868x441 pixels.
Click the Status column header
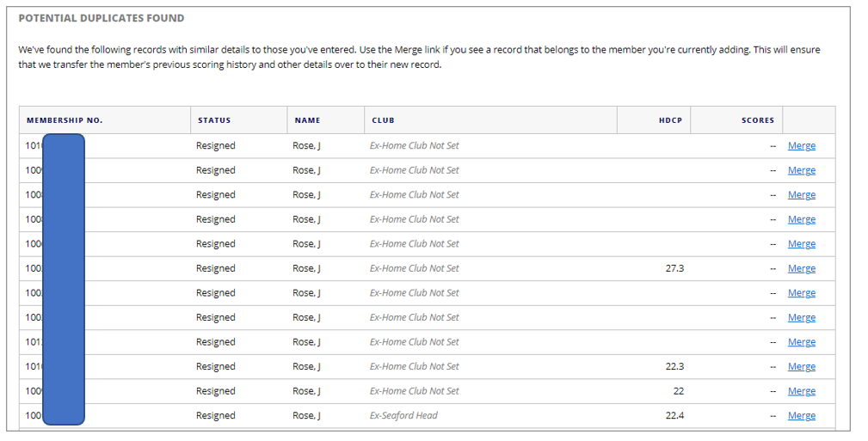[214, 120]
